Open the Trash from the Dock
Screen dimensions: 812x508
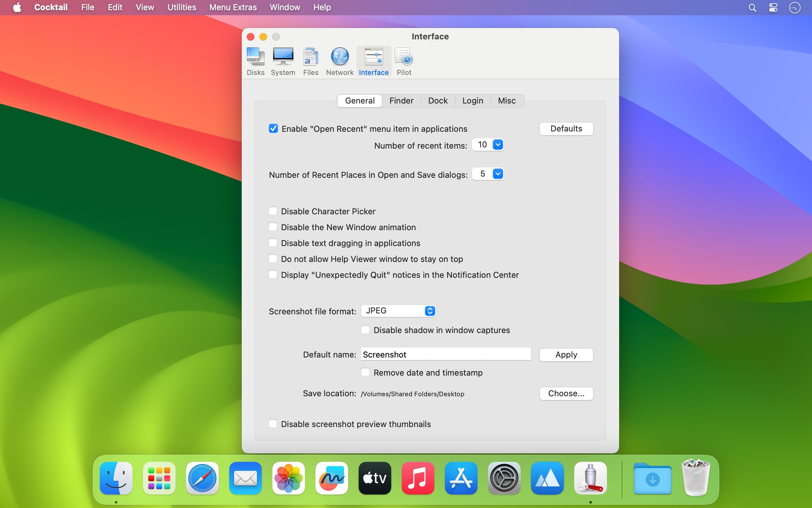tap(696, 478)
